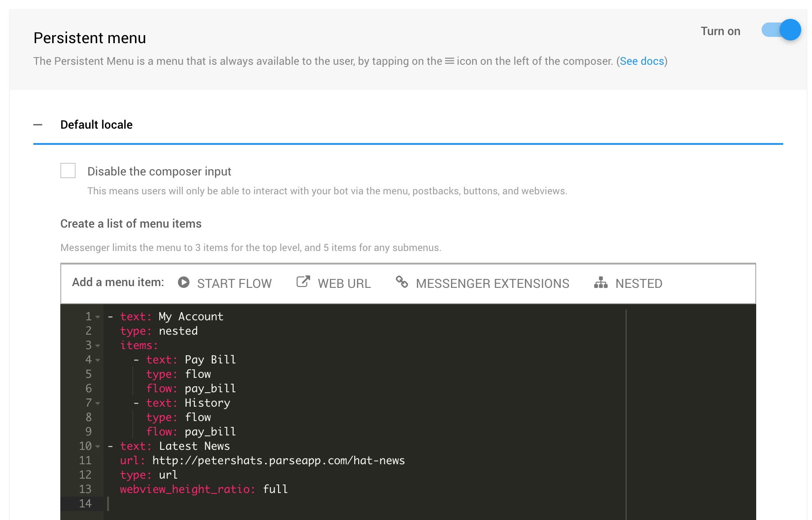Click line number 5 in the gutter
Viewport: 812px width, 520px height.
click(89, 374)
